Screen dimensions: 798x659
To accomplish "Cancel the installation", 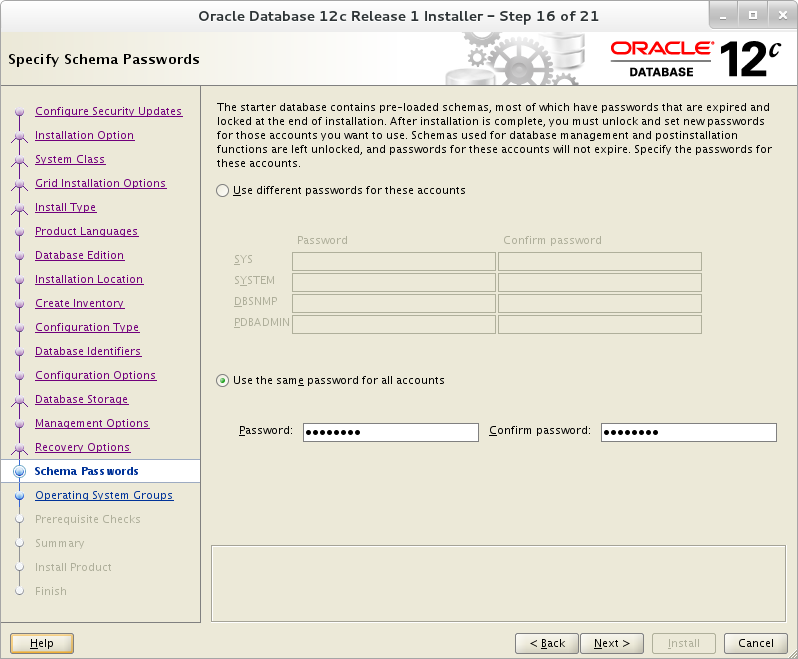I will 756,643.
